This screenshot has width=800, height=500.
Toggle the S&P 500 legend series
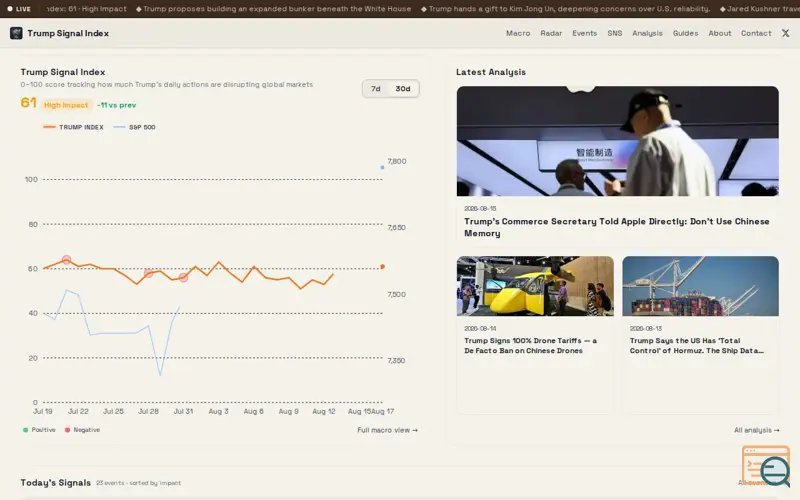pos(135,127)
